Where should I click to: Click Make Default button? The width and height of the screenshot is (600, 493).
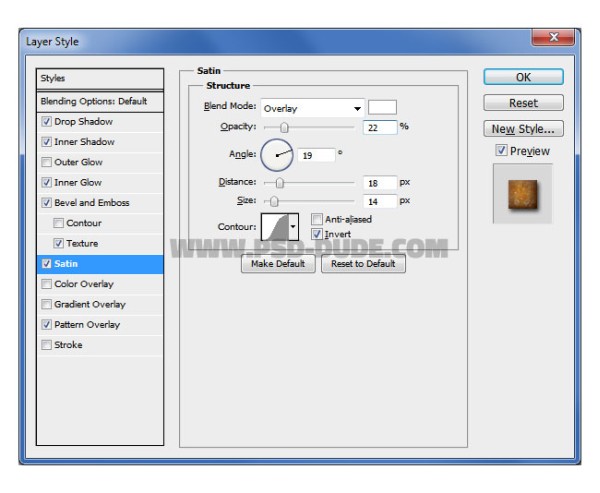278,264
